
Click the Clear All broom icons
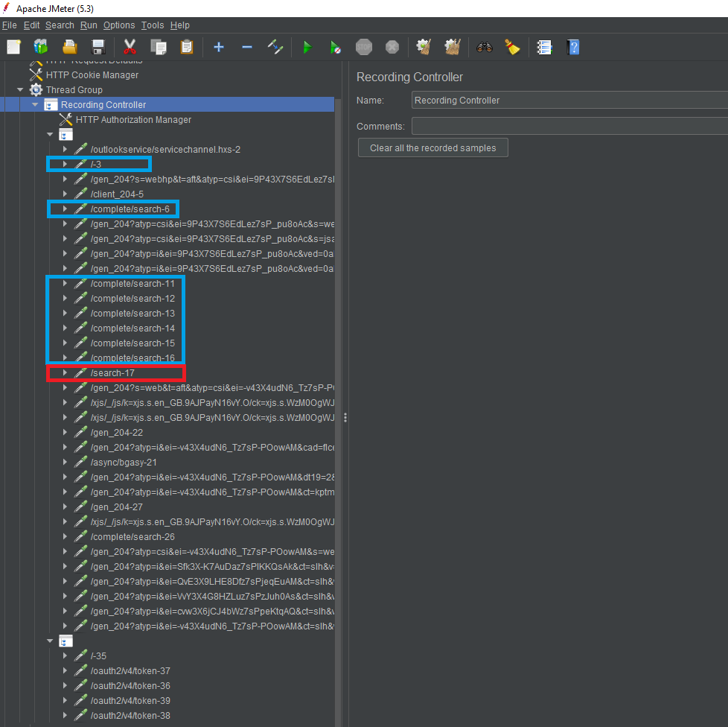(452, 47)
